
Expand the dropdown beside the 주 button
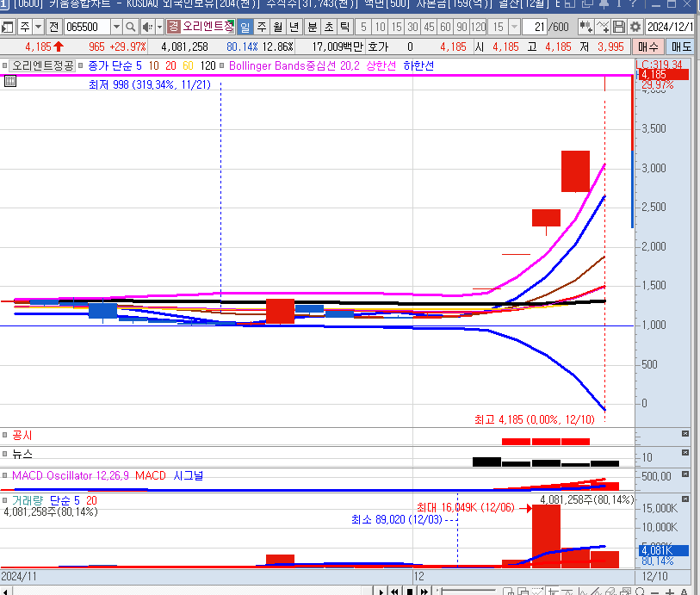(x=38, y=27)
